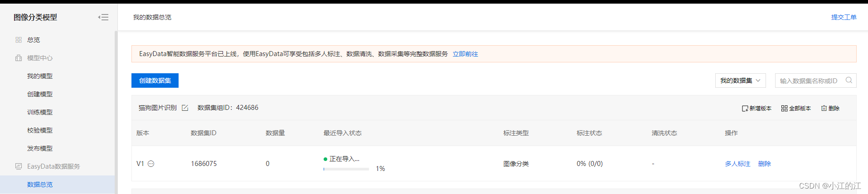Follow the 立即前往 link in the banner
Viewport: 868px width, 194px height.
point(465,54)
